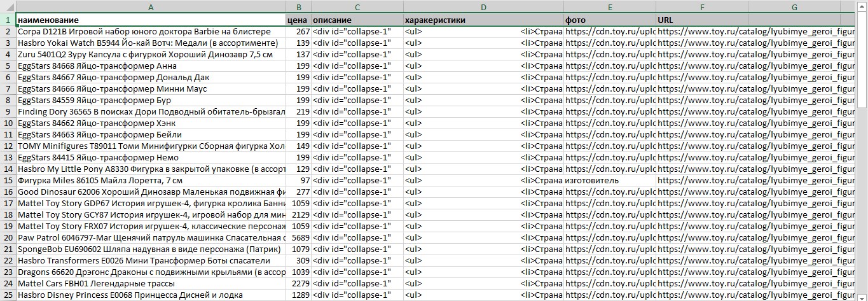Select cell Dragons 66620
The width and height of the screenshot is (868, 301).
(151, 272)
